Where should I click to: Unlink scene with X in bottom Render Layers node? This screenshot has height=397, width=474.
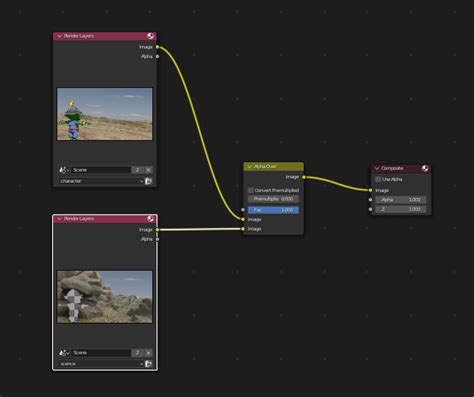[149, 353]
